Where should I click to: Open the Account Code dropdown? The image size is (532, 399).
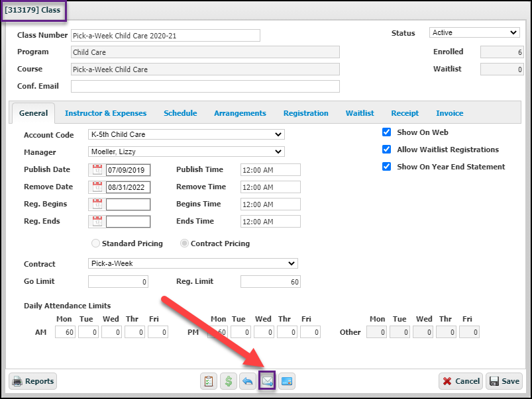186,134
